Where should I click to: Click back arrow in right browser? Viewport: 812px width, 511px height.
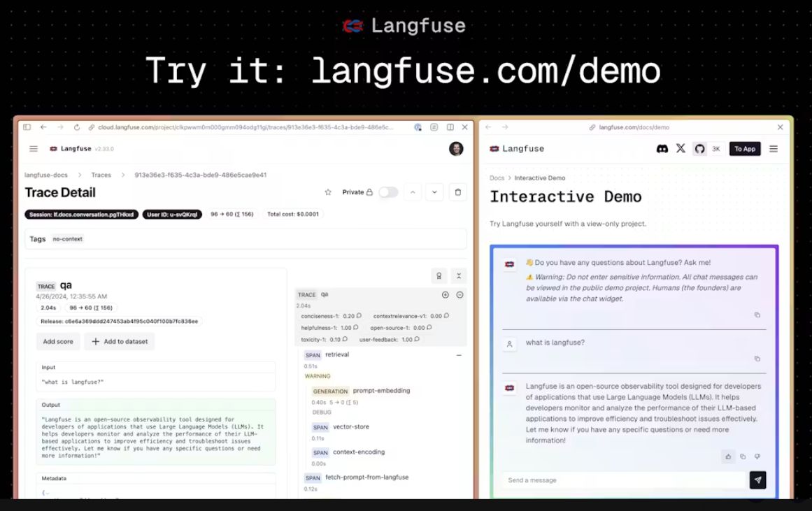point(488,127)
